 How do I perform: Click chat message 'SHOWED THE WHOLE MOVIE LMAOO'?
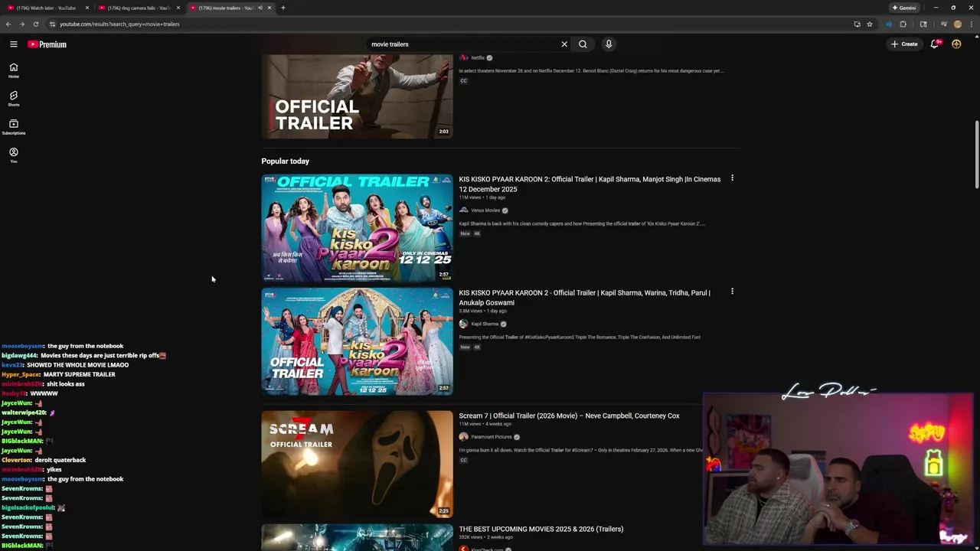(x=77, y=365)
